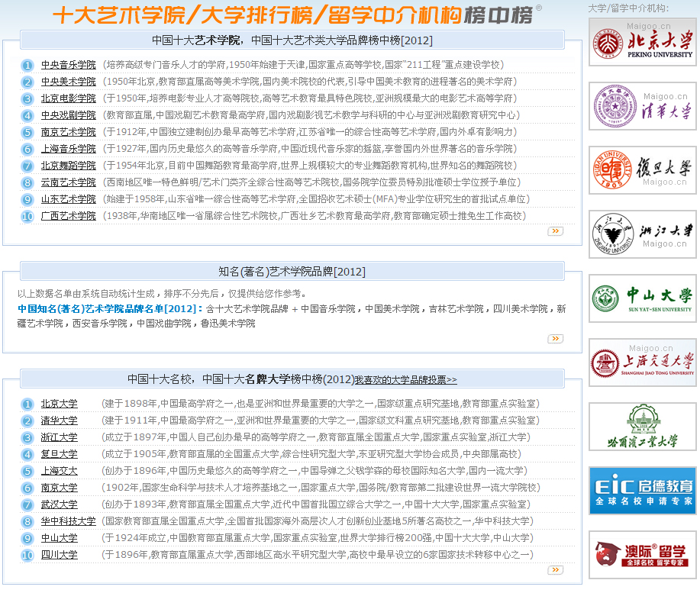Click the 上海交大 link in universities ranking
Viewport: 700px width, 593px height.
click(x=60, y=471)
